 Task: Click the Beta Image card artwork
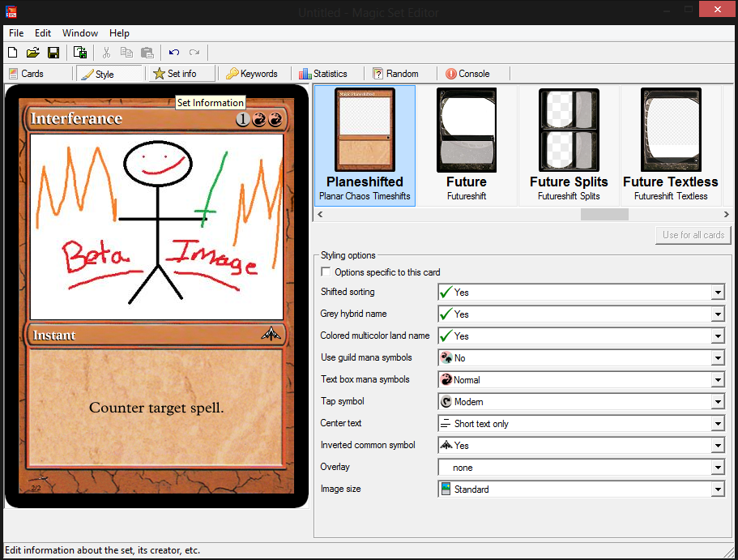(156, 227)
